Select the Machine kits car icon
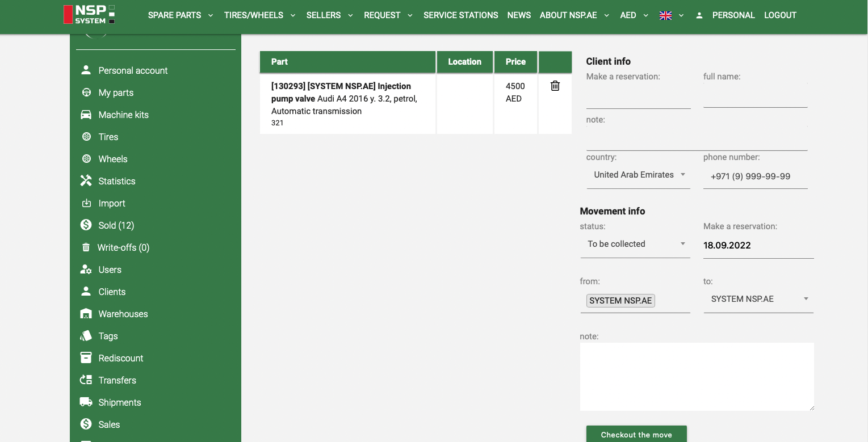The width and height of the screenshot is (868, 442). [x=86, y=115]
